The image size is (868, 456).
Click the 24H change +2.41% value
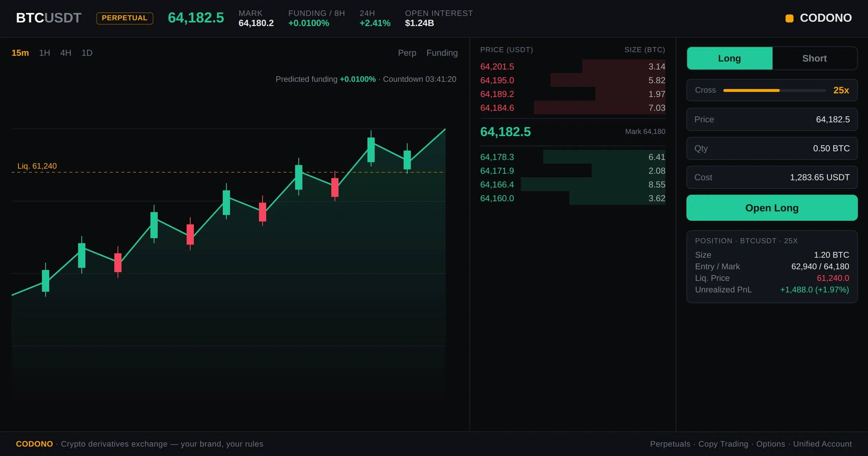point(375,23)
